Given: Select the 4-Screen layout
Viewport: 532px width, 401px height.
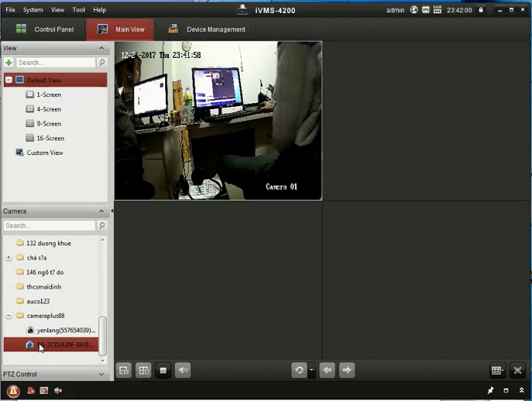Looking at the screenshot, I should [x=48, y=109].
